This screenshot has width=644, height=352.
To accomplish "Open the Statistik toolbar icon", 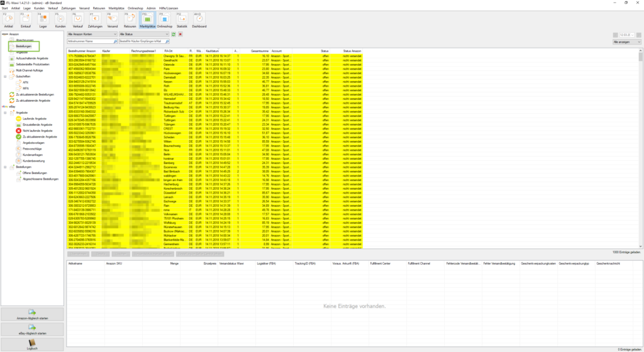I will click(180, 21).
